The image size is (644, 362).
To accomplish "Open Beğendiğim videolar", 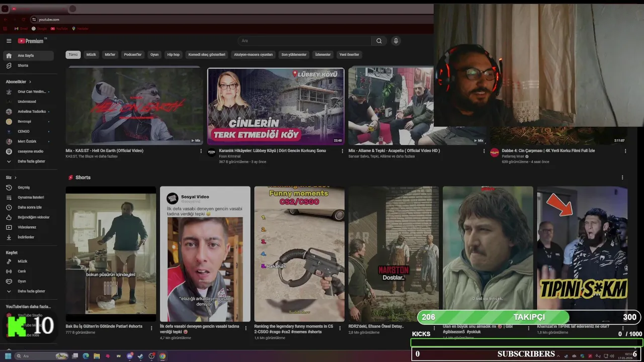I will pyautogui.click(x=28, y=217).
